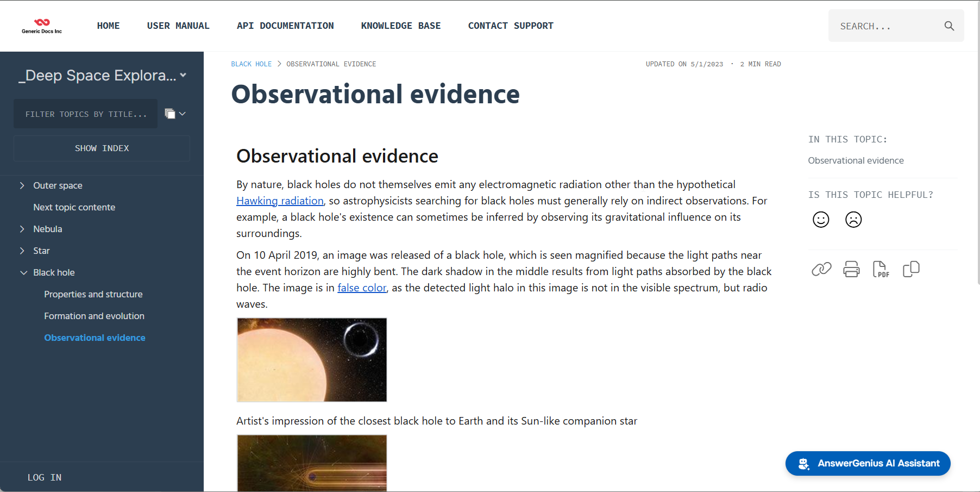This screenshot has width=980, height=492.
Task: Click the happy smiley feedback icon
Action: pyautogui.click(x=821, y=220)
